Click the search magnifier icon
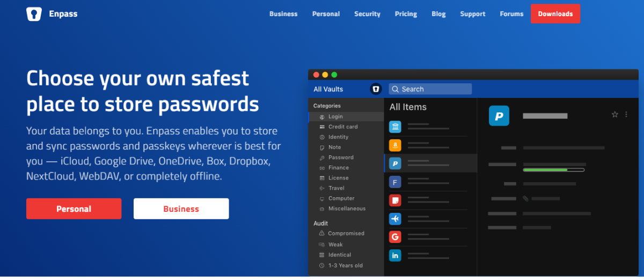Screen dimensions: 644x280 click(x=395, y=89)
